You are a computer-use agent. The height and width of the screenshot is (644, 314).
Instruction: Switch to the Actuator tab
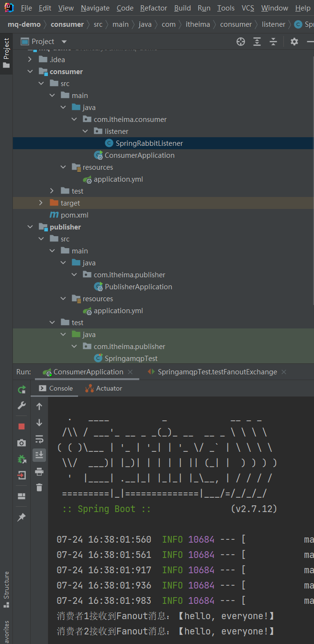(103, 388)
